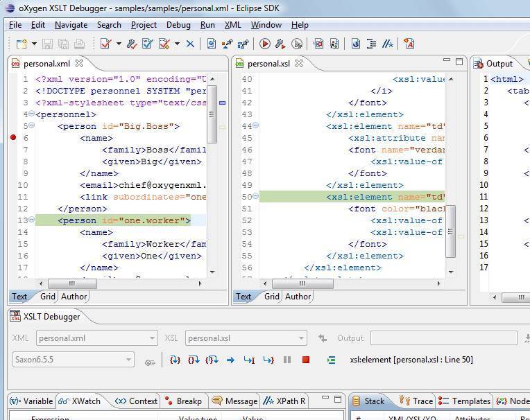The image size is (530, 420).
Task: Clear validation markers with blue X icon
Action: point(190,44)
